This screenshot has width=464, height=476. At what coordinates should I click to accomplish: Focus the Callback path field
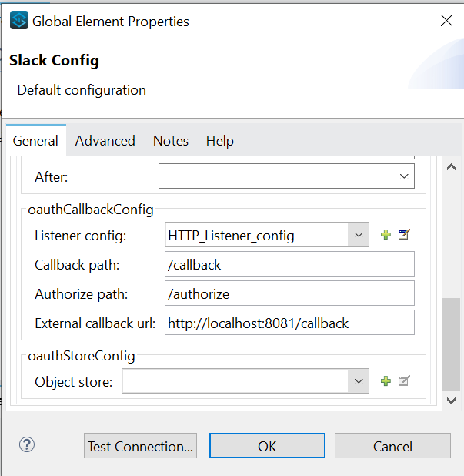[x=289, y=264]
